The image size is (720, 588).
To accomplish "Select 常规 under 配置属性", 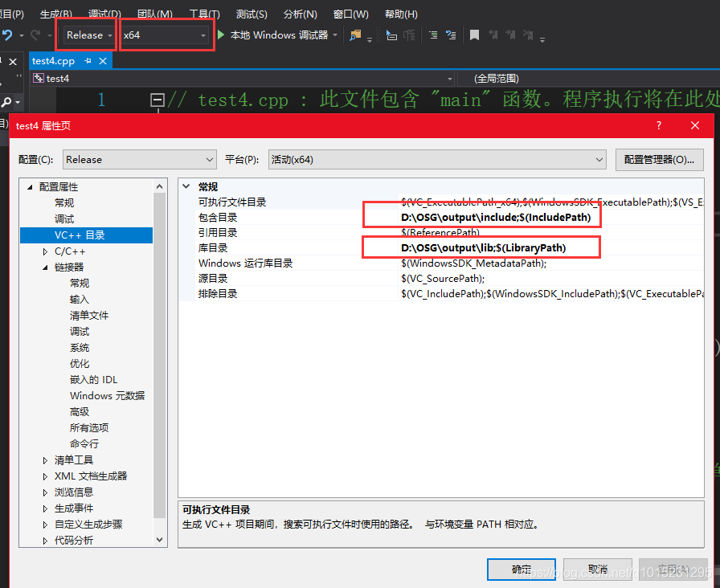I will [x=64, y=203].
